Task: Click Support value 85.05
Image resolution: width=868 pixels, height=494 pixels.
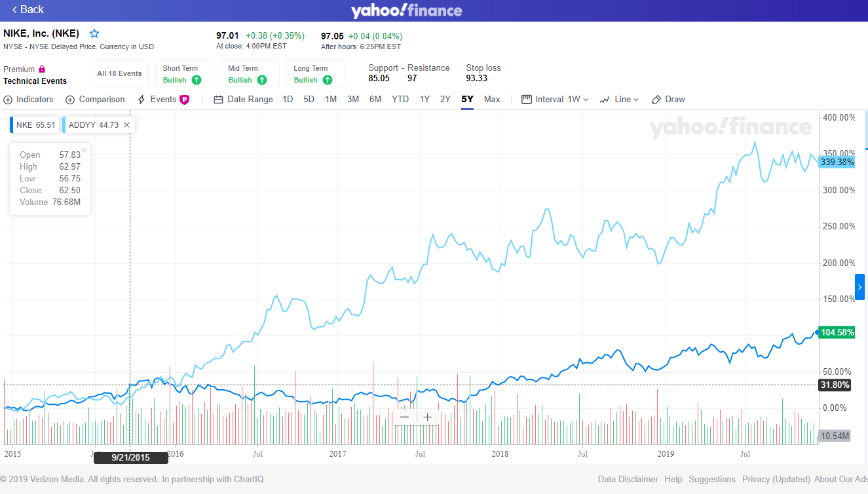Action: point(379,79)
